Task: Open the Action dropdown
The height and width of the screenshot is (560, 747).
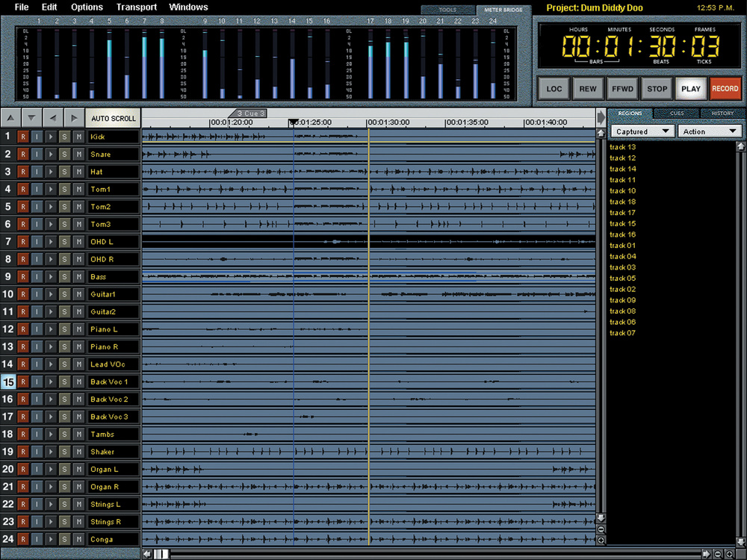Action: (x=710, y=131)
